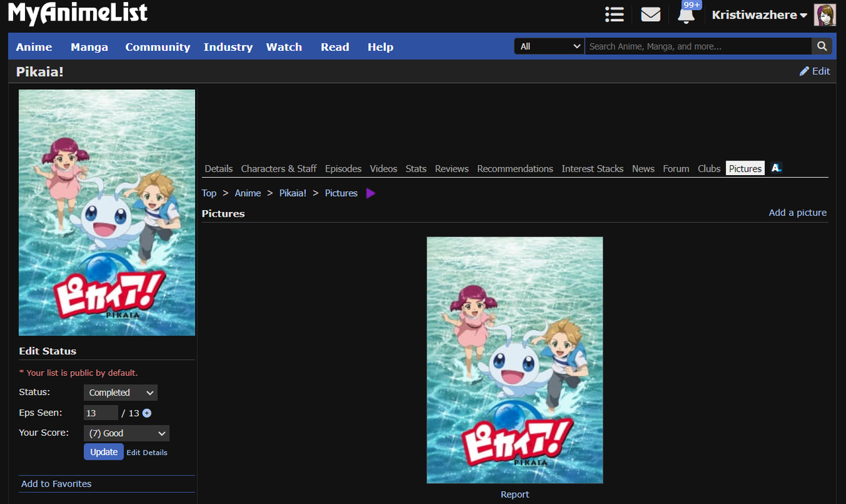Open the A. tab icon

(777, 168)
